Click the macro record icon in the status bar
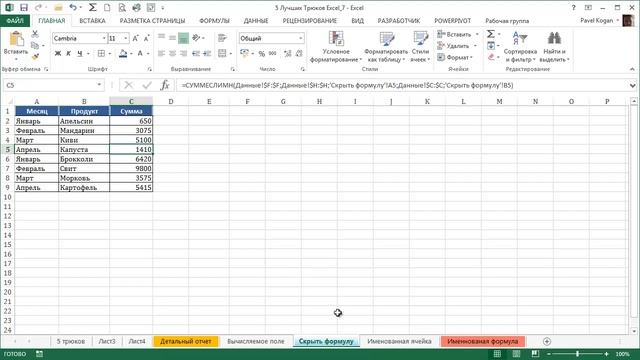 [x=39, y=354]
